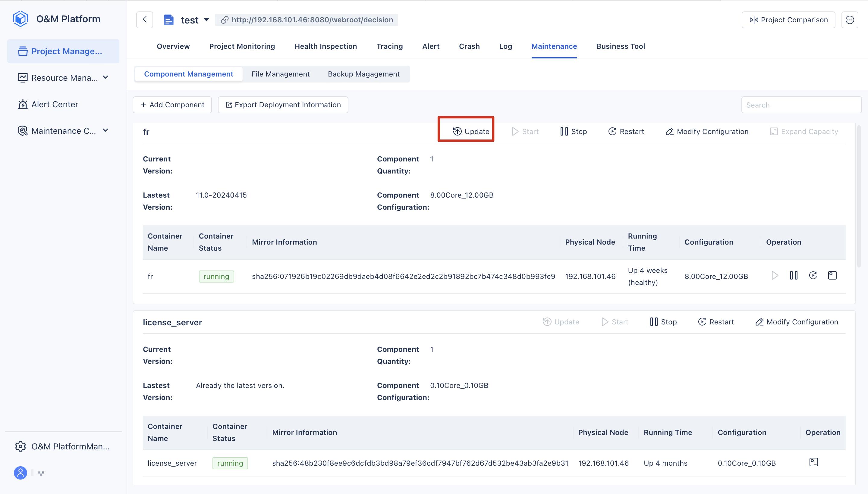Viewport: 868px width, 494px height.
Task: Select the Project Management sidebar item
Action: (x=63, y=51)
